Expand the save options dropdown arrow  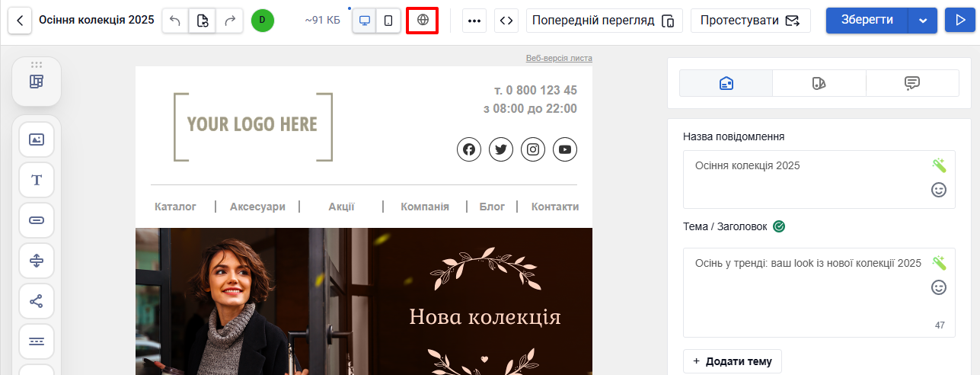[x=923, y=21]
